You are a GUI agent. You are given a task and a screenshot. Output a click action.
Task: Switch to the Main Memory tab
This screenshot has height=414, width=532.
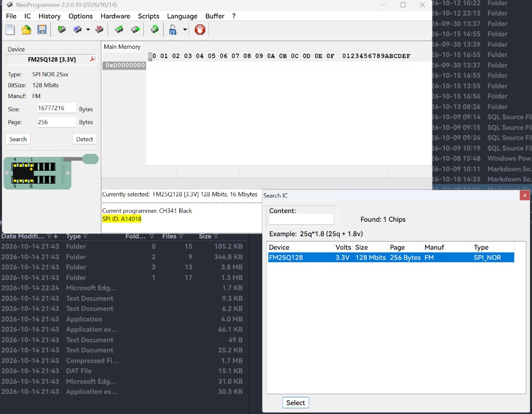(122, 46)
